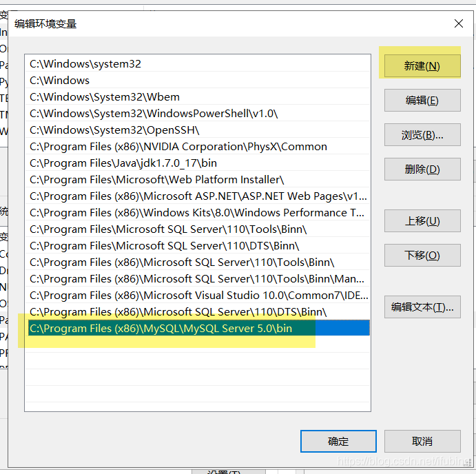This screenshot has height=474, width=476.
Task: Open the 浏览(B)... folder browser
Action: coord(422,135)
